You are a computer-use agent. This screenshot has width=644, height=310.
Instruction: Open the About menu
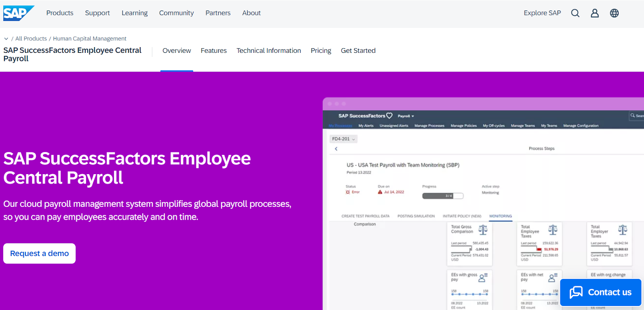point(251,13)
